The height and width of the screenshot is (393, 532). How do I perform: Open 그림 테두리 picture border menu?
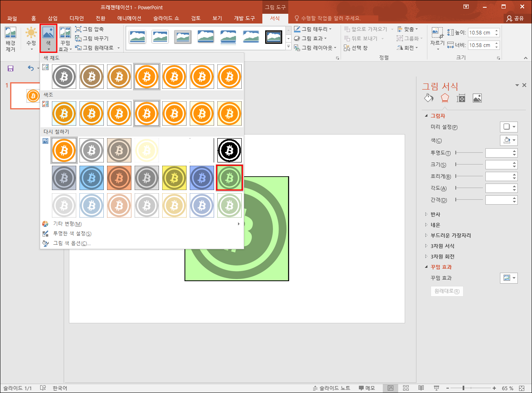coord(313,29)
